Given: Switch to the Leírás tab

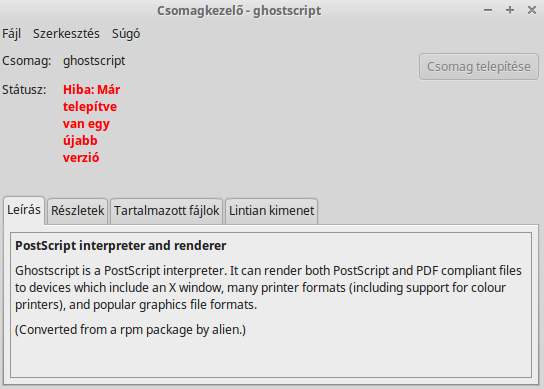Looking at the screenshot, I should [24, 210].
